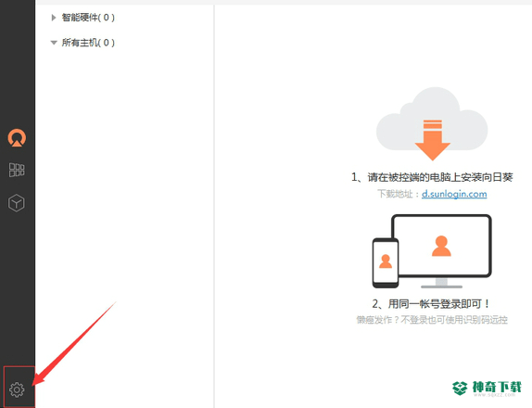The height and width of the screenshot is (408, 532).
Task: Click the step 1 install 向日葵 heading
Action: coord(432,177)
